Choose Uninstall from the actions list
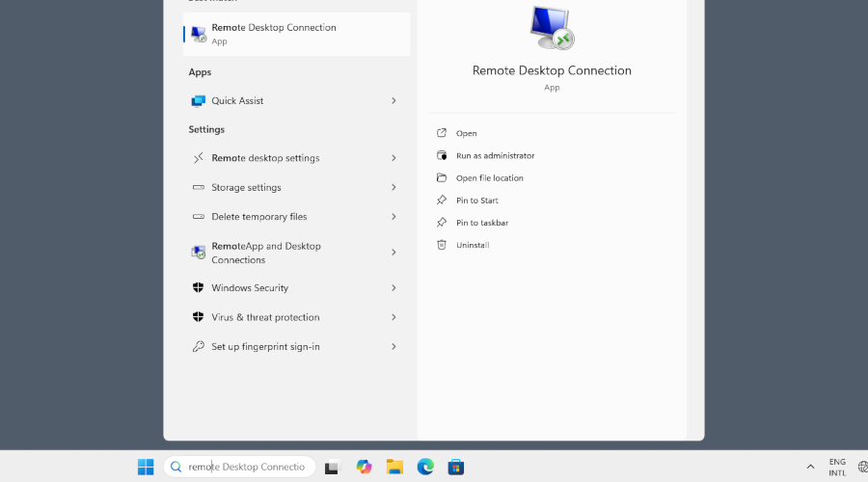 (473, 245)
